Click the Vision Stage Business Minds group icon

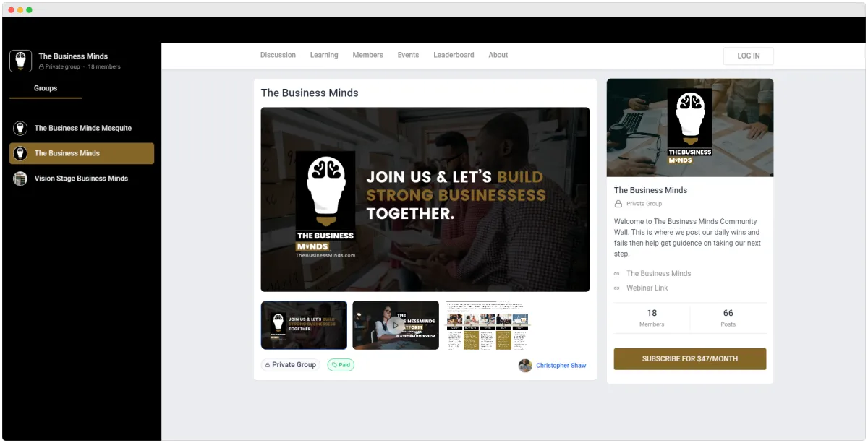coord(20,179)
